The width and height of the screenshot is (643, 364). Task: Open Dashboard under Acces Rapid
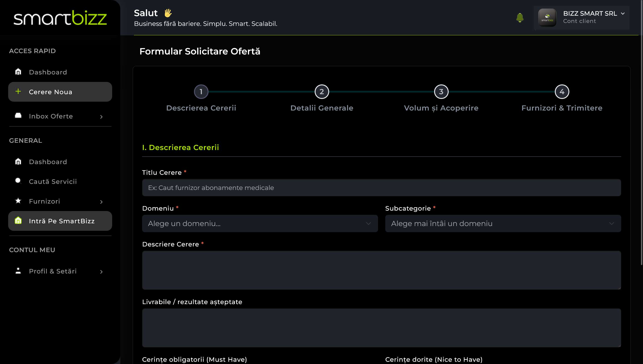(x=48, y=72)
